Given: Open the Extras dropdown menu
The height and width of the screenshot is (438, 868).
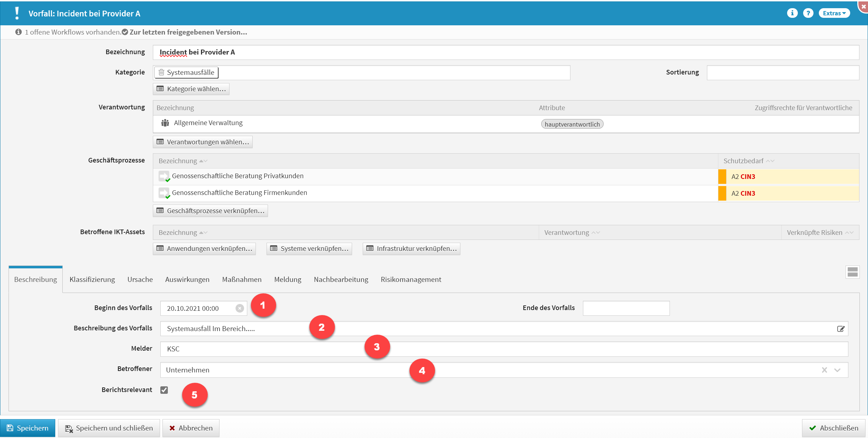Looking at the screenshot, I should point(834,13).
